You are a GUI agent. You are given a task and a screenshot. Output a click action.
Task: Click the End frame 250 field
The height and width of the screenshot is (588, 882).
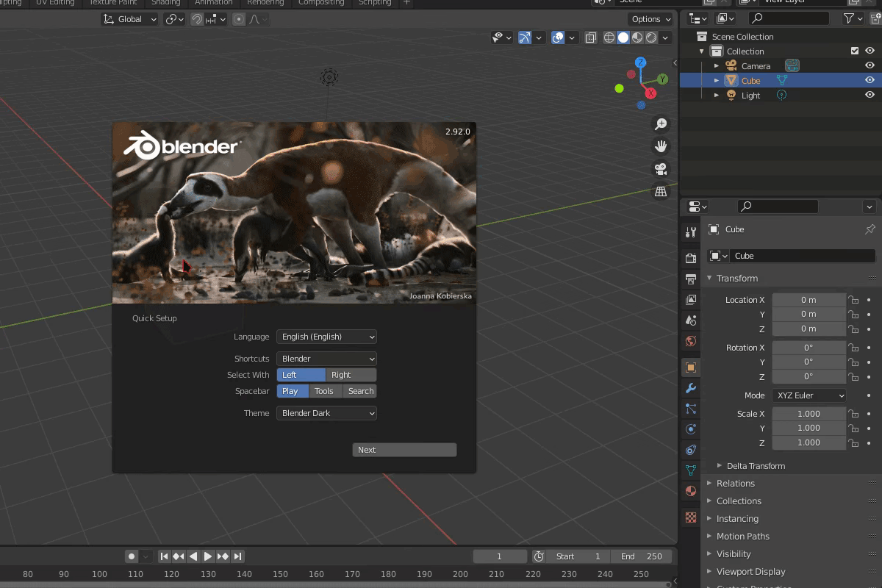(x=641, y=556)
